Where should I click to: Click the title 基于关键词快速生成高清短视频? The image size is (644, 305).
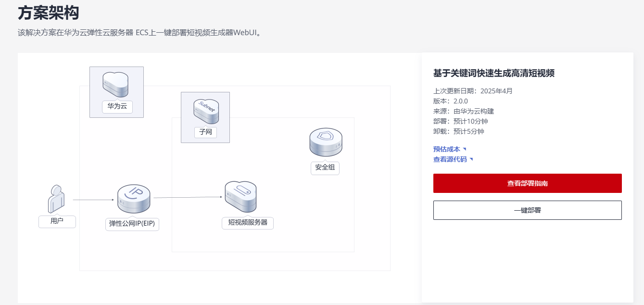click(494, 73)
